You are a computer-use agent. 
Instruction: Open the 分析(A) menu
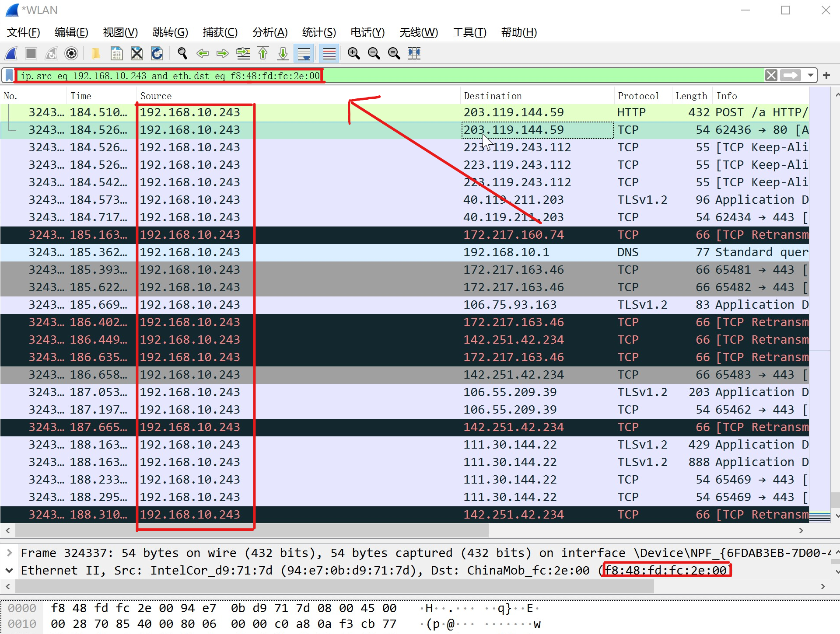tap(270, 32)
